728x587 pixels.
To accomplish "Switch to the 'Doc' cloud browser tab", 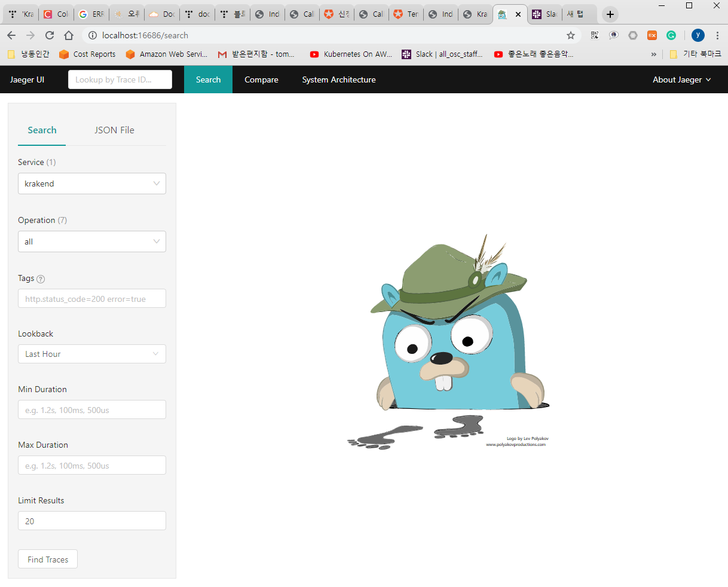I will [x=161, y=14].
